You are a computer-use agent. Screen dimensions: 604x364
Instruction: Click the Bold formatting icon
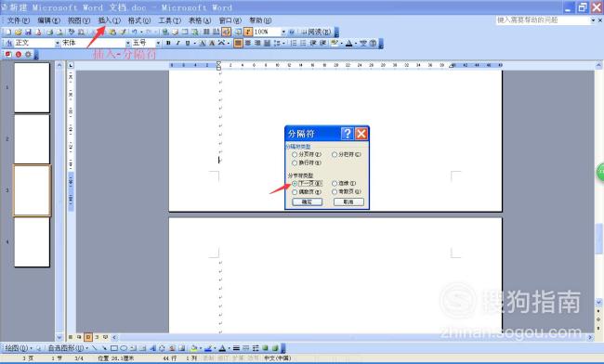click(x=168, y=43)
